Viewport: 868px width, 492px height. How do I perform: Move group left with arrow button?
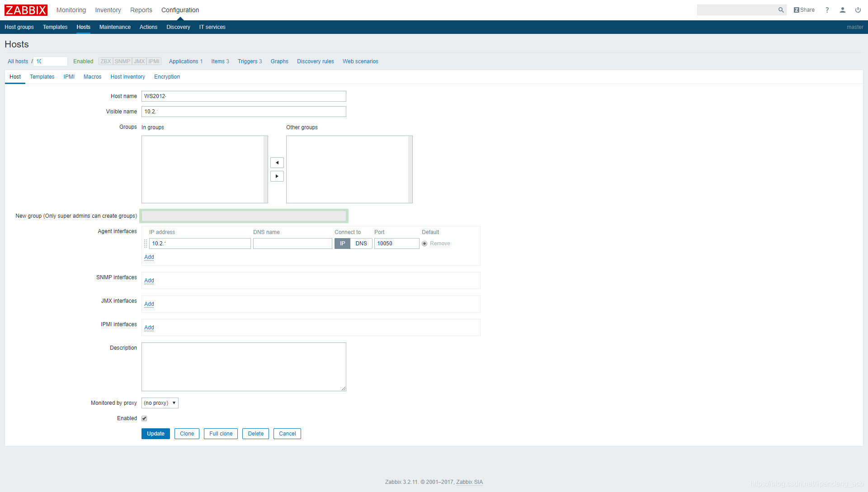click(277, 163)
